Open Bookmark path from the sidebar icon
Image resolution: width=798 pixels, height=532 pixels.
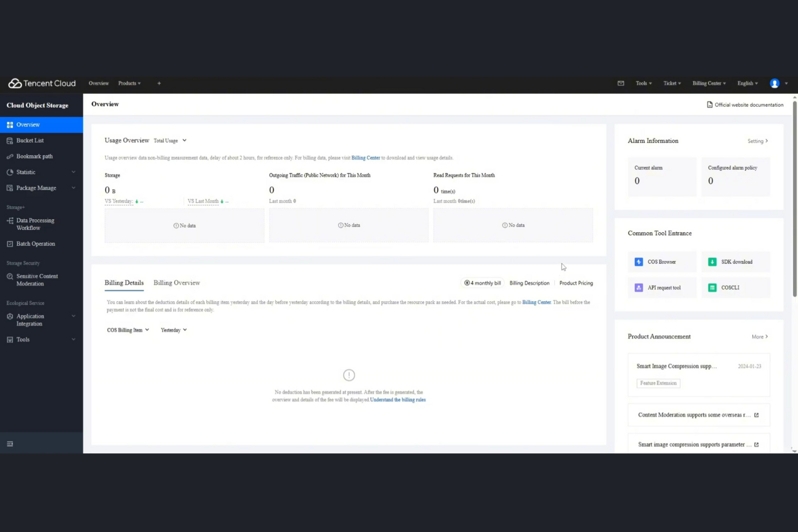(9, 156)
